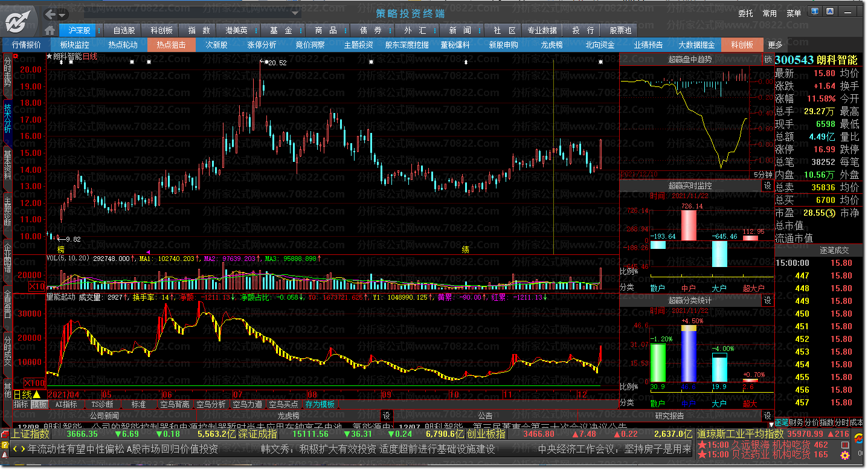868x470 pixels.
Task: Open the 日线 period selector triangle
Action: pos(37,394)
